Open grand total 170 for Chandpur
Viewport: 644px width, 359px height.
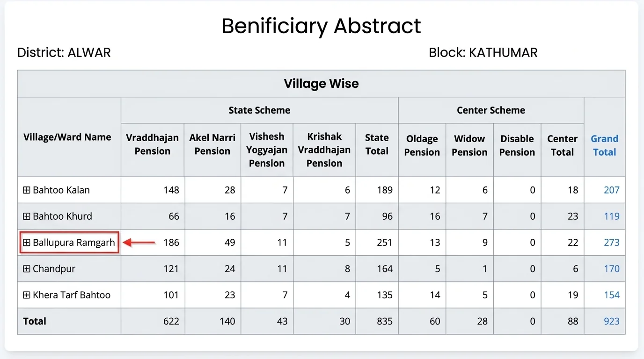(611, 269)
